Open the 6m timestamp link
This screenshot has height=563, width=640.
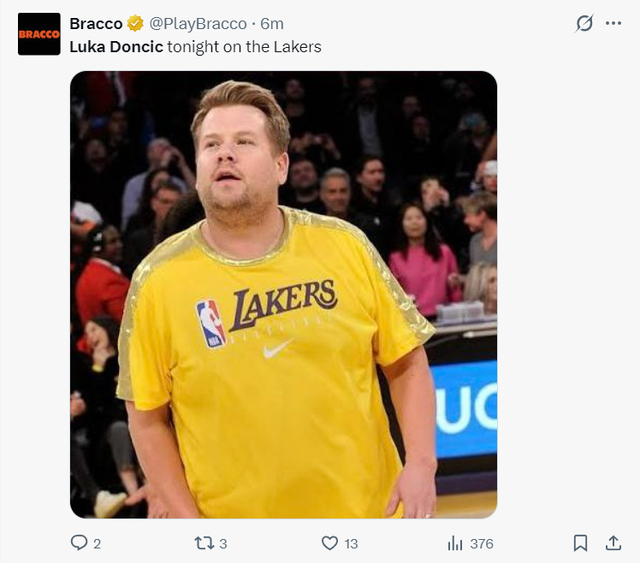(x=272, y=23)
